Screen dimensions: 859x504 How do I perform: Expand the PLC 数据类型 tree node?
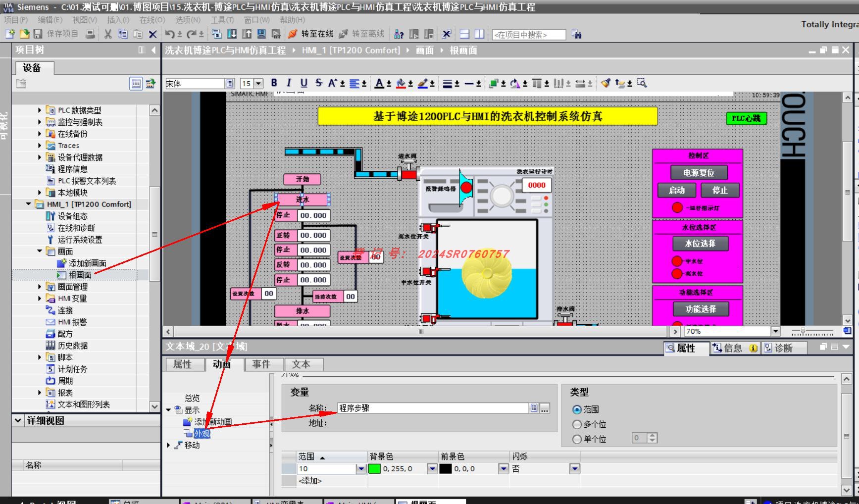point(40,110)
